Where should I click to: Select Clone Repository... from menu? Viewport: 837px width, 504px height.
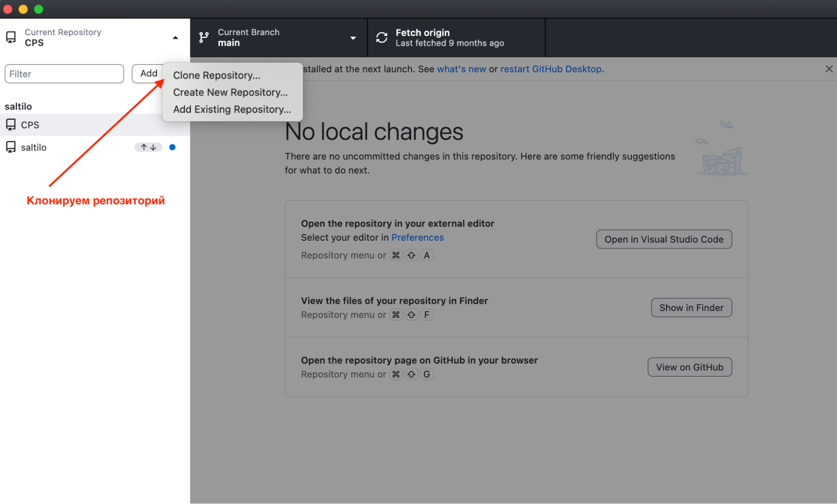click(216, 75)
